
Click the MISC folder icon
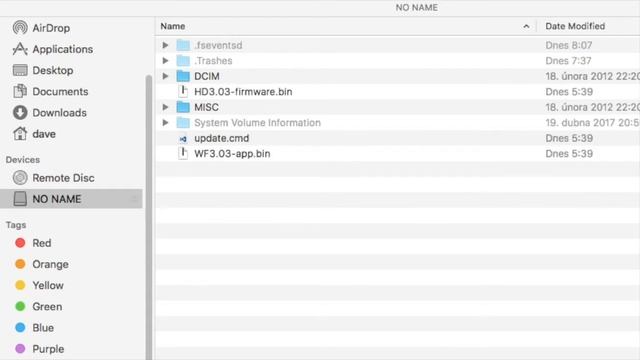pos(183,107)
